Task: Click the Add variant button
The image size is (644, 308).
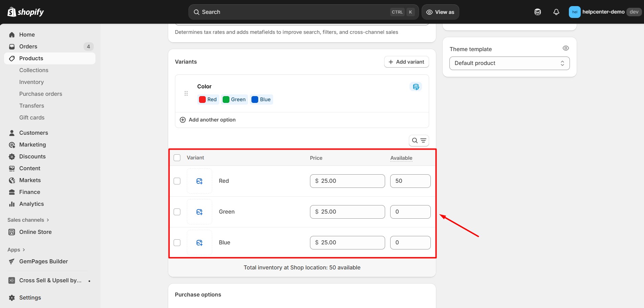Action: click(406, 62)
